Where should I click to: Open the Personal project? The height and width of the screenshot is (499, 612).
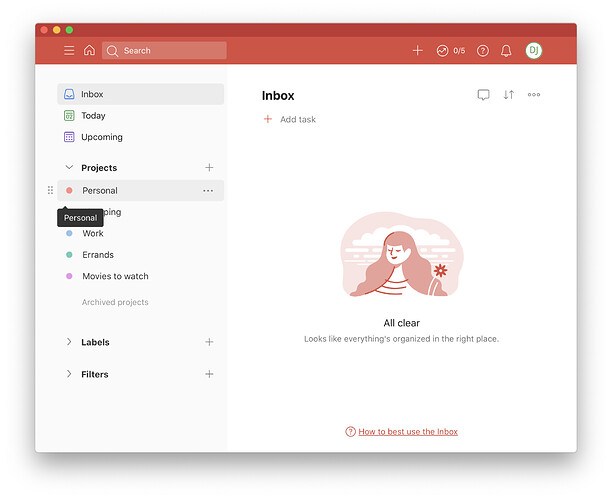click(141, 191)
